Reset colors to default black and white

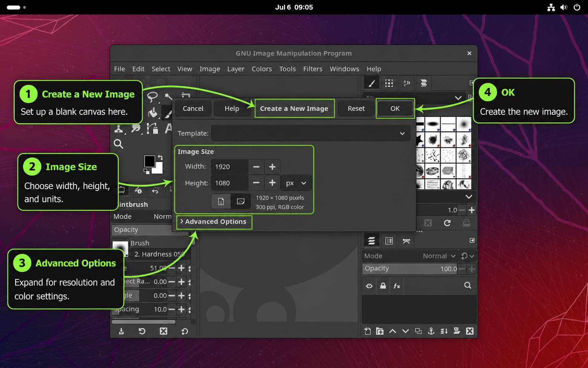click(146, 171)
